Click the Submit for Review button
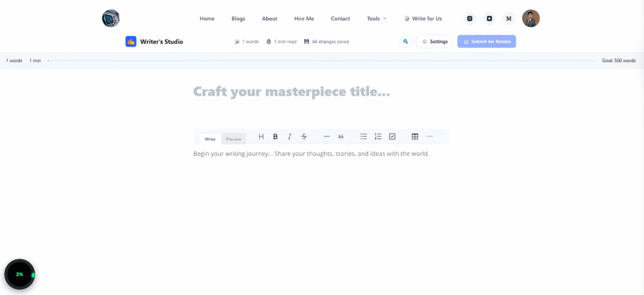Image resolution: width=644 pixels, height=295 pixels. pos(486,42)
